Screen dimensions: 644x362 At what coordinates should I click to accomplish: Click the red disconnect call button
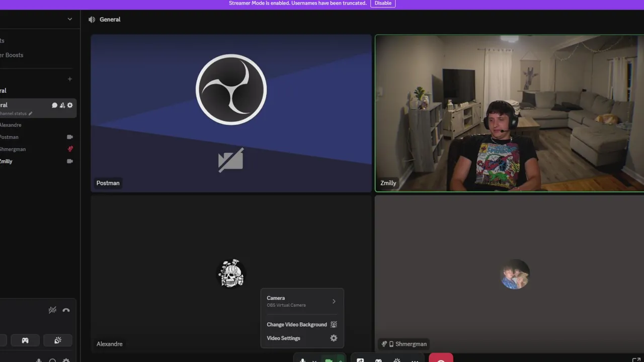point(441,358)
